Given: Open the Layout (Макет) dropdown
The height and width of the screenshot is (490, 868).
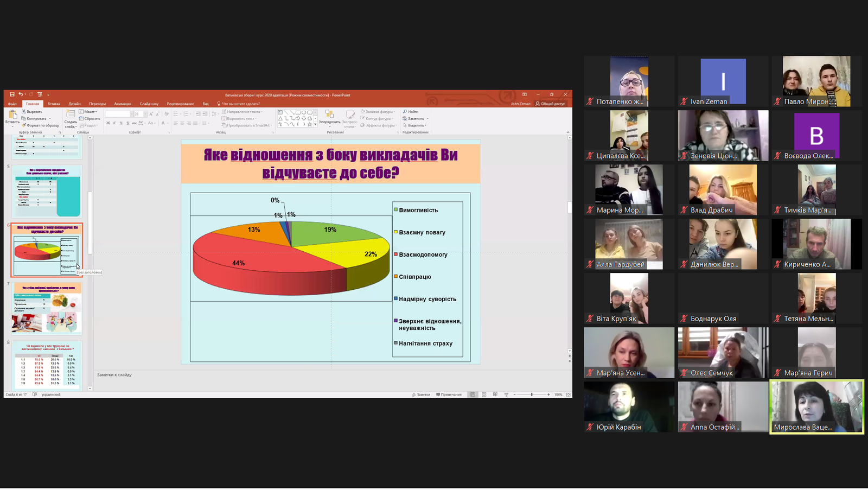Looking at the screenshot, I should (89, 112).
